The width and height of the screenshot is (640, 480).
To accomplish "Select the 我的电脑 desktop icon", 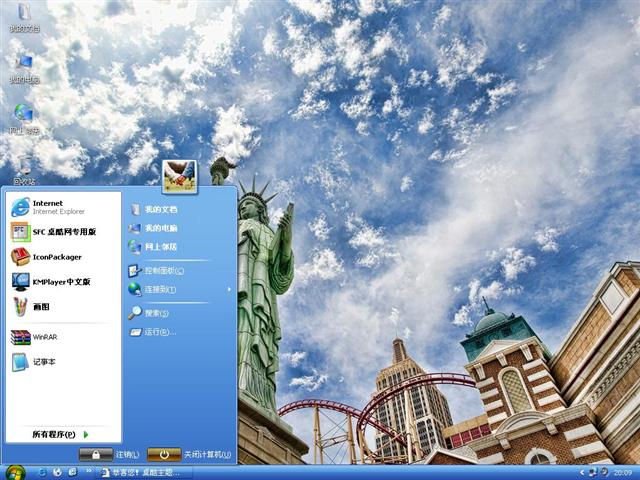I will point(24,69).
